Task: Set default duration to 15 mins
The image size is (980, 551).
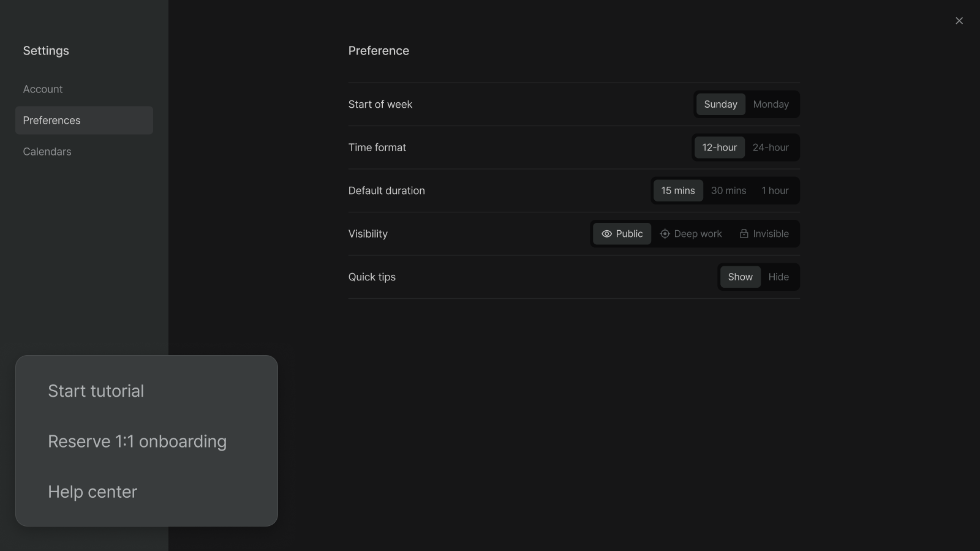Action: pos(678,191)
